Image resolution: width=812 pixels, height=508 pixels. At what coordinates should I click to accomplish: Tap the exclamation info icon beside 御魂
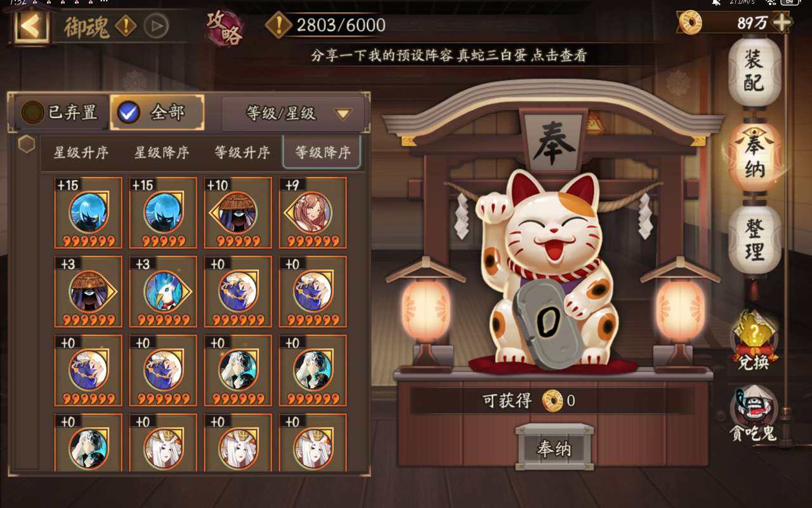pos(126,27)
